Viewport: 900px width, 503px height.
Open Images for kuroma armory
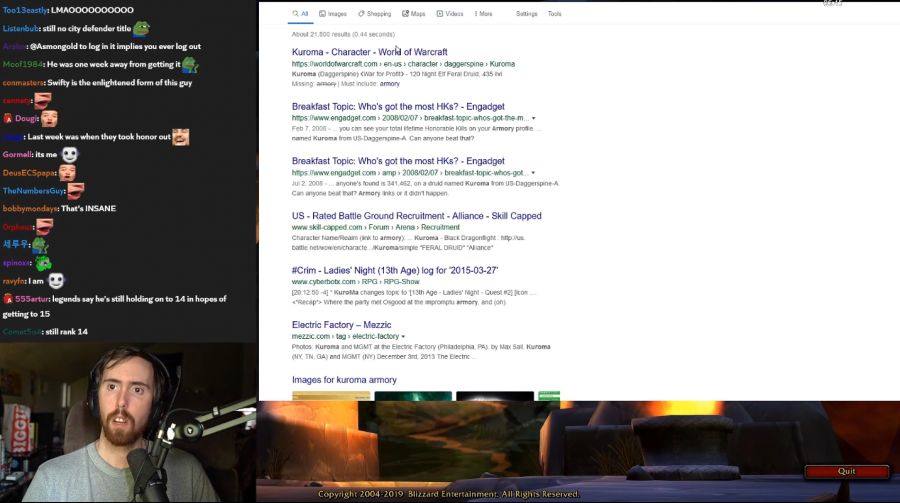click(x=344, y=380)
